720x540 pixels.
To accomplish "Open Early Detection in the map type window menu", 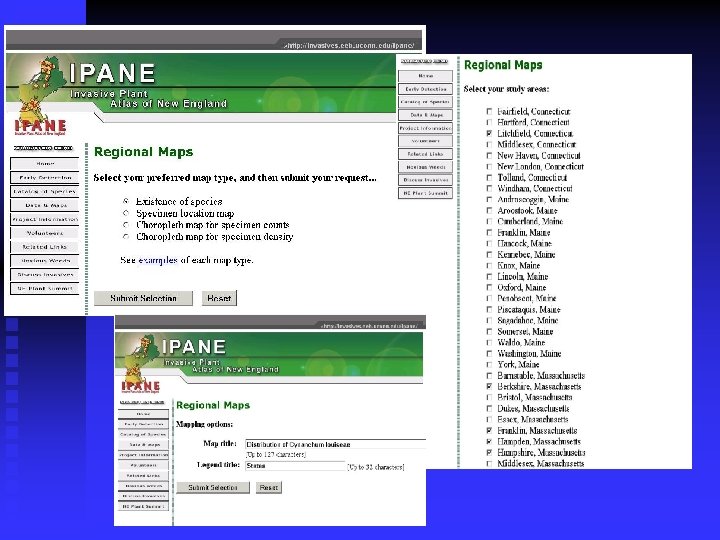I will (x=45, y=177).
